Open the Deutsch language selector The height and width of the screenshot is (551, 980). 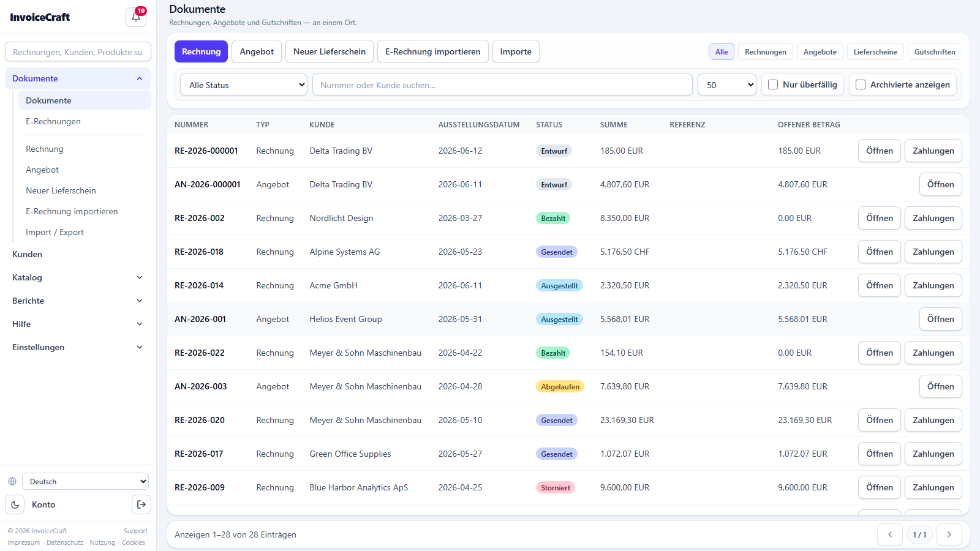coord(85,481)
